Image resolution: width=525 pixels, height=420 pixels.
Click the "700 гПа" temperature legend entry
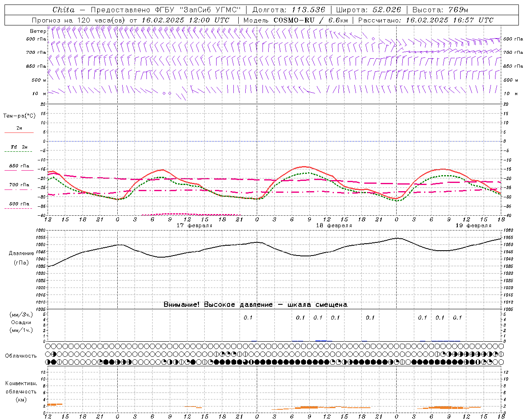(19, 185)
